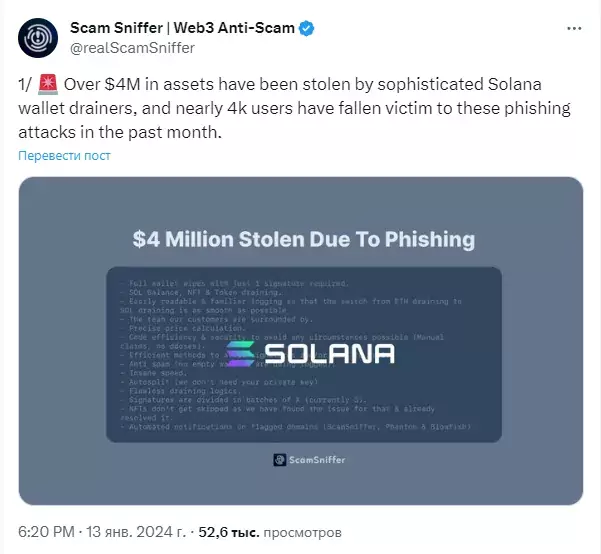Open the Scam Sniffer | Web3 Anti-Scam display name
The width and height of the screenshot is (601, 554).
pyautogui.click(x=183, y=28)
